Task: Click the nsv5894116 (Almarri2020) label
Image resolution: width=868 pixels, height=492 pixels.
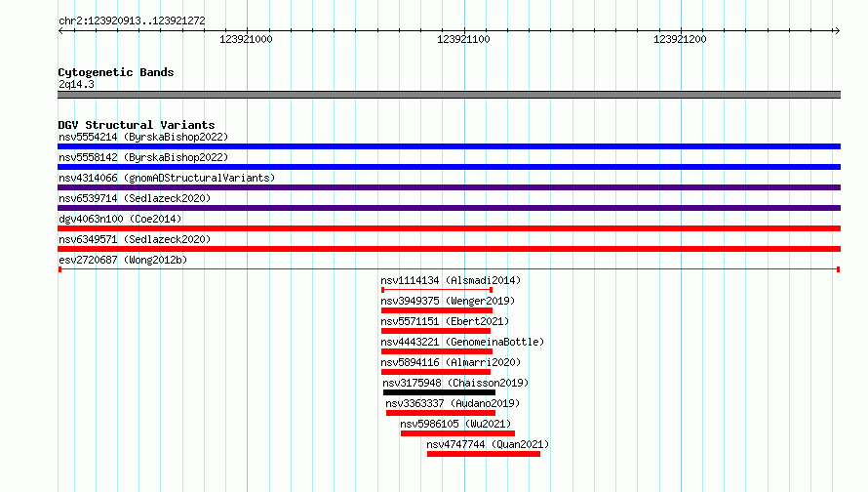Action: (x=451, y=362)
